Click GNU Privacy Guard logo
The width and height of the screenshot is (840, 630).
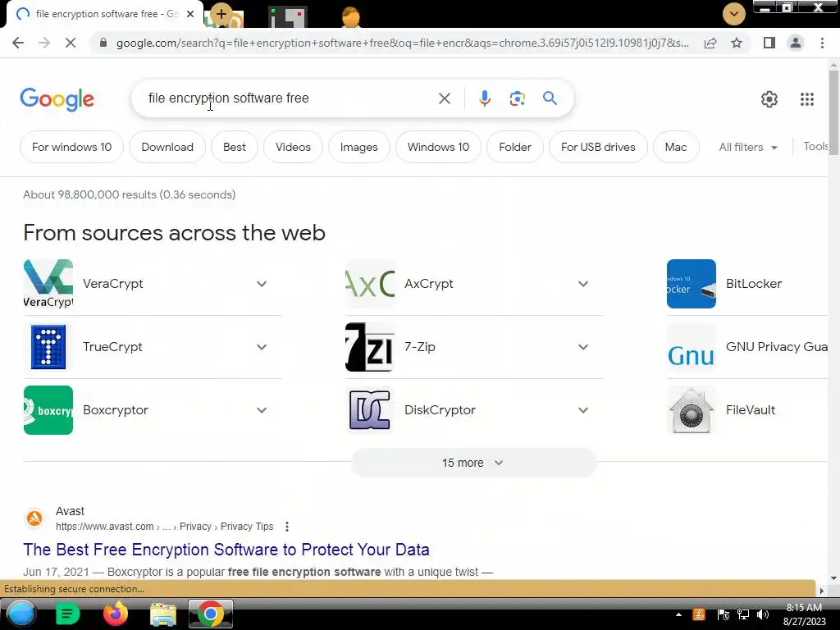[691, 347]
